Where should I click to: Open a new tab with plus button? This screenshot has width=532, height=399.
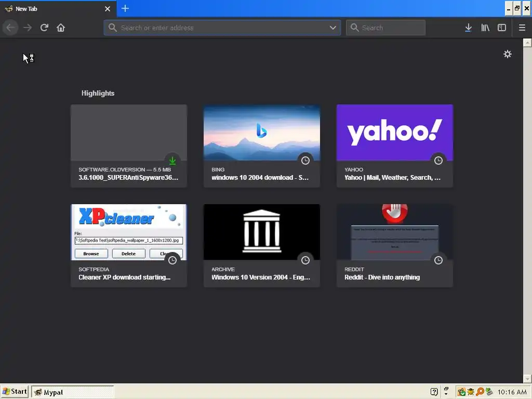coord(125,8)
